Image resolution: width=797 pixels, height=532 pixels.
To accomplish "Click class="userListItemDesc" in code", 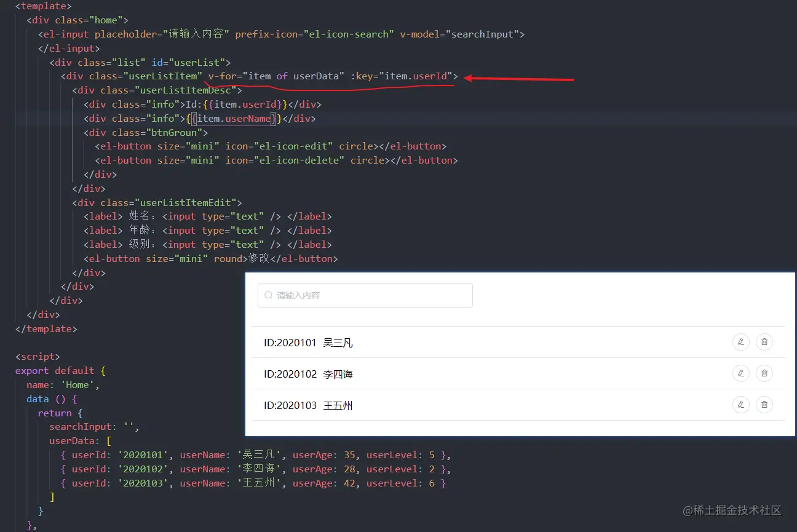I will pos(168,90).
